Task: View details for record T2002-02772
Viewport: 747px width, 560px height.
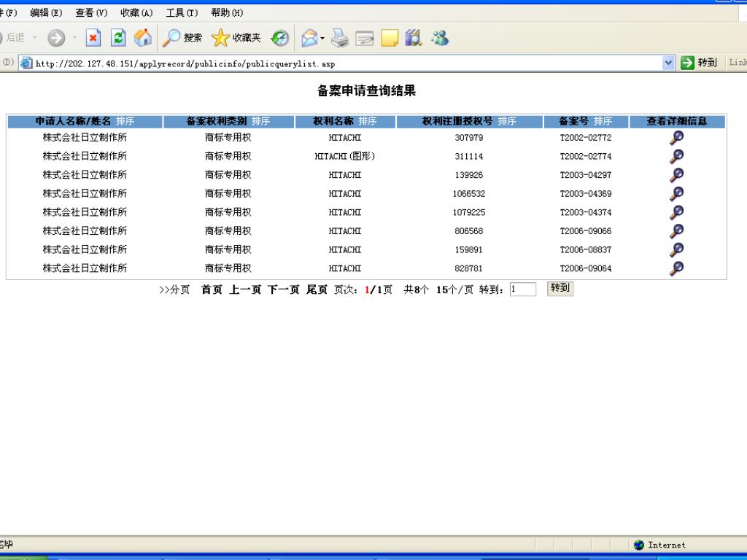Action: [x=676, y=138]
